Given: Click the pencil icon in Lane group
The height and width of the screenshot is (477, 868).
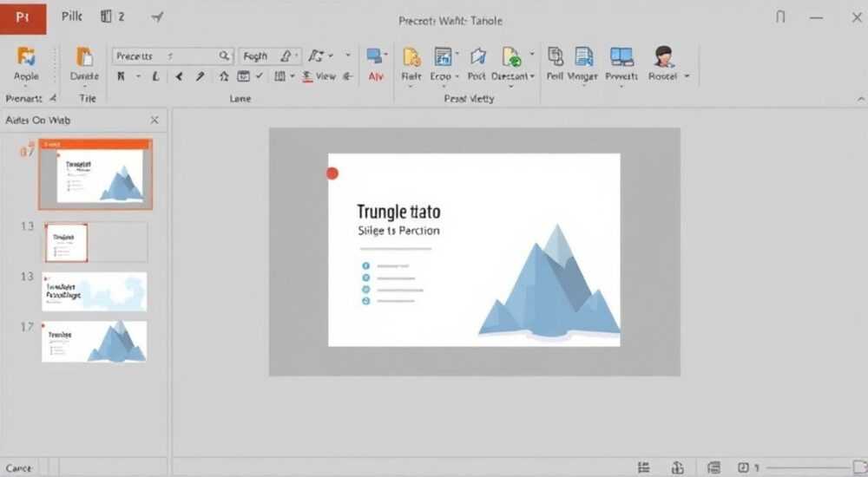Looking at the screenshot, I should (x=200, y=76).
